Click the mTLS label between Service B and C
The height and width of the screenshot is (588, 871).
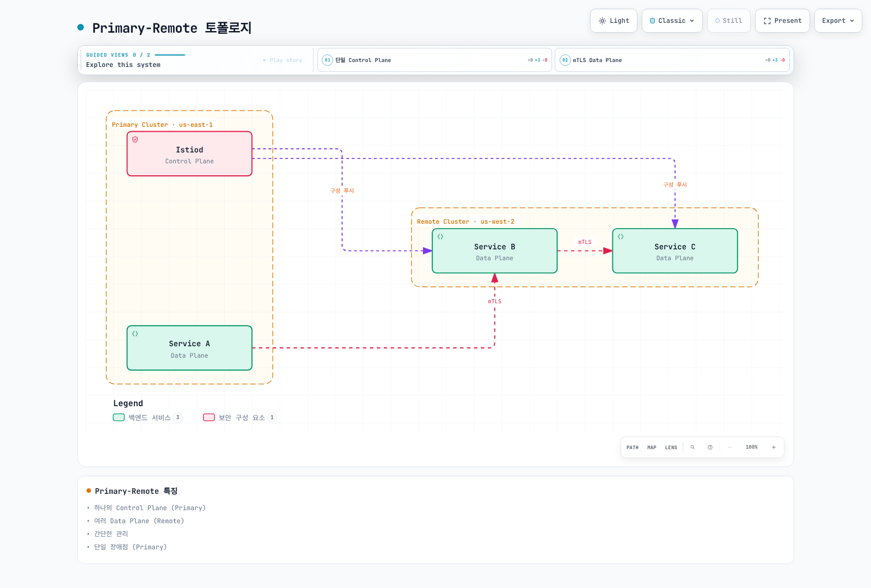tap(585, 242)
